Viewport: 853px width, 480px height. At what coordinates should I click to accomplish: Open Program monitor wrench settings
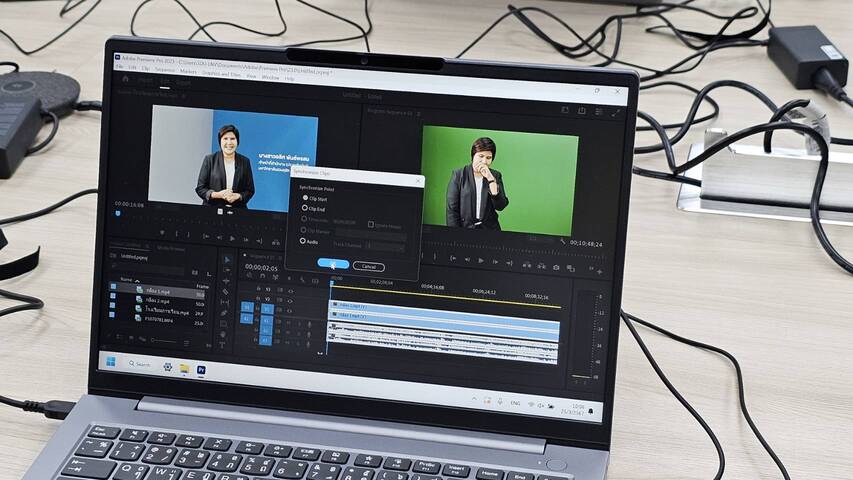tap(563, 241)
